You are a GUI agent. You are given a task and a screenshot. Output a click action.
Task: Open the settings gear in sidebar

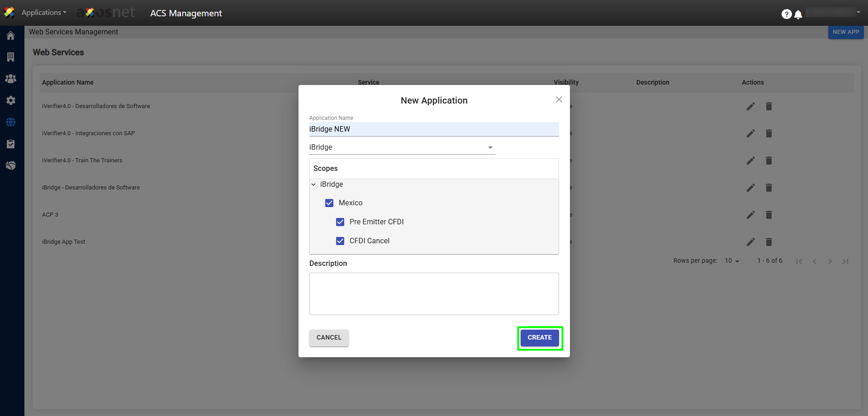click(10, 100)
